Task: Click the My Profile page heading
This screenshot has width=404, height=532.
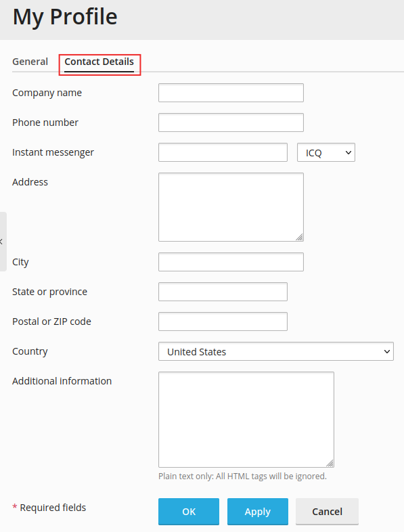Action: pos(65,17)
